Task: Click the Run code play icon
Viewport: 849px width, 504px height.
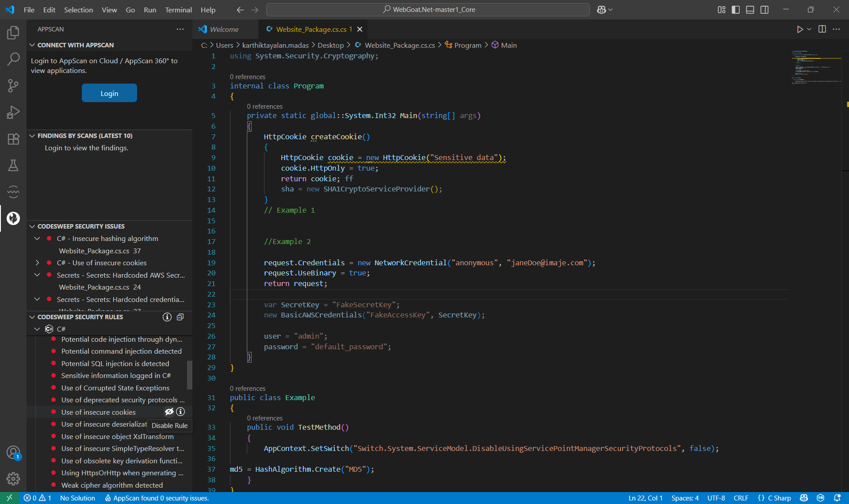Action: click(x=799, y=29)
